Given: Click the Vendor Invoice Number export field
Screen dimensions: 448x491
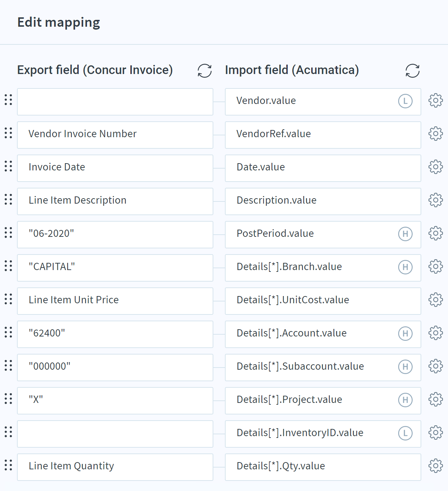Looking at the screenshot, I should click(115, 135).
